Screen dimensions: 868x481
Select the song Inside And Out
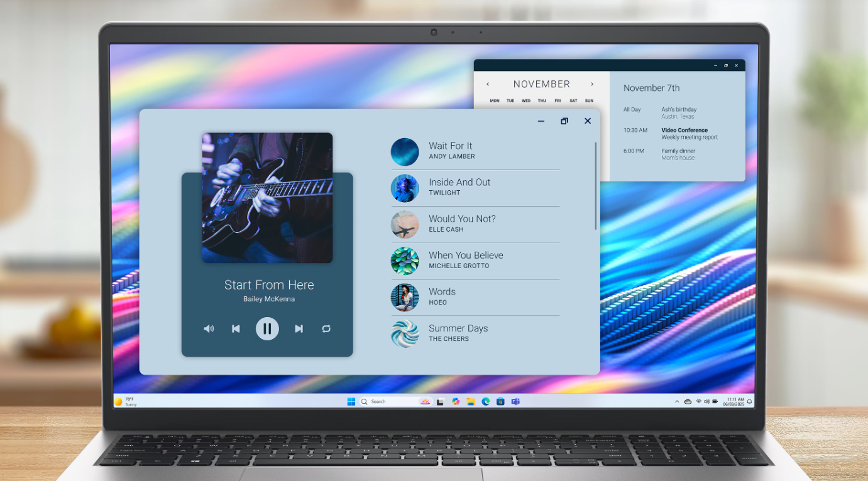459,187
